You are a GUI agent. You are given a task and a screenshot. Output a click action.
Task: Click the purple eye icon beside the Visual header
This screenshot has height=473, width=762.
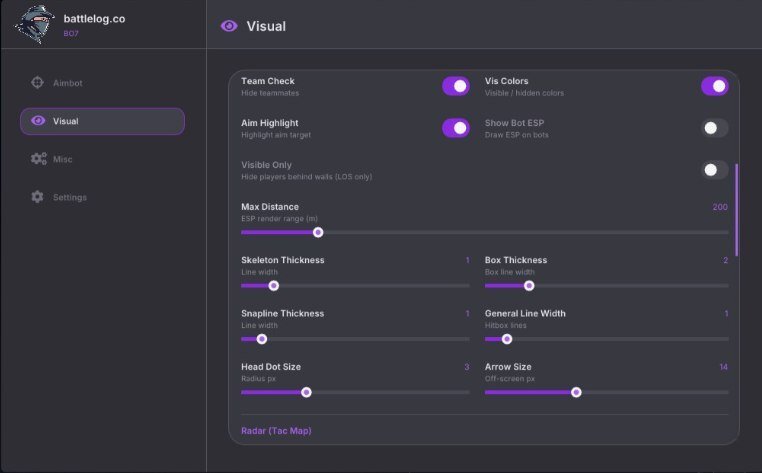229,26
